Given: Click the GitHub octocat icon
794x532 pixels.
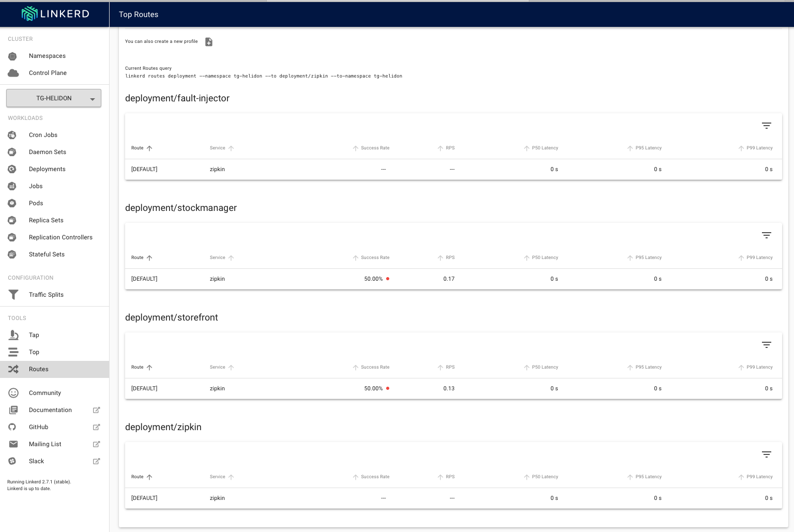Looking at the screenshot, I should click(x=12, y=427).
